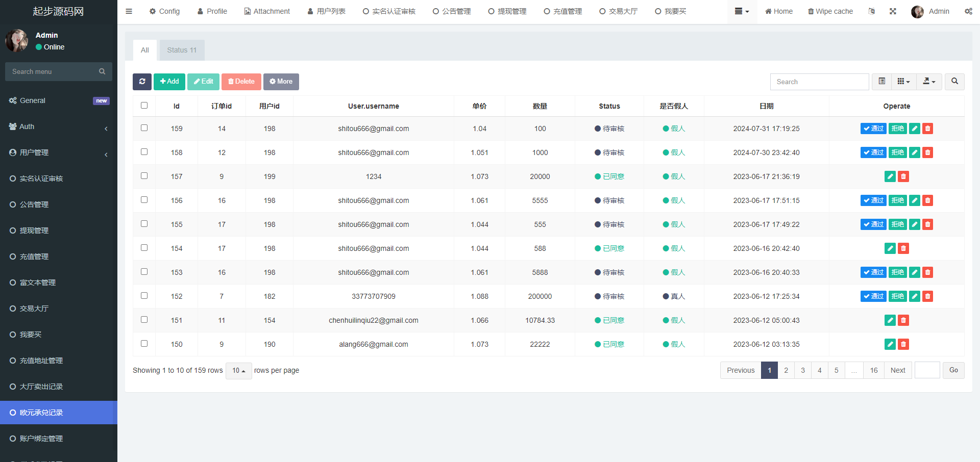Click the edit pencil icon for row 157
This screenshot has width=980, height=462.
click(890, 176)
